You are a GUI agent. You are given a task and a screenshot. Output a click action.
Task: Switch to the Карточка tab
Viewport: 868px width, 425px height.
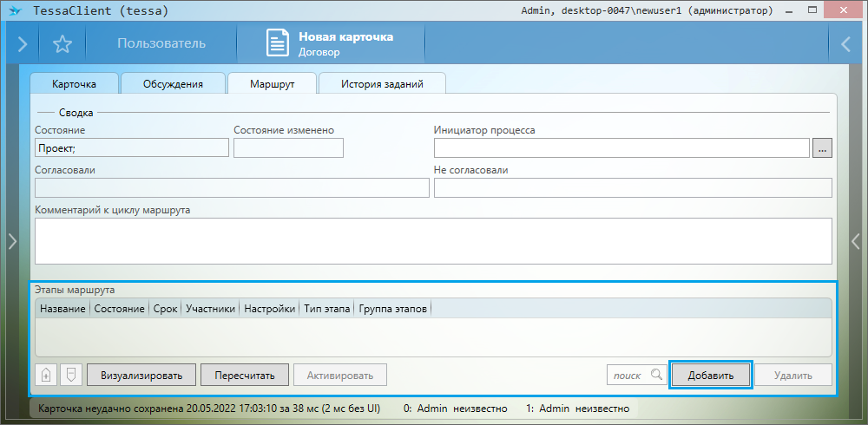pos(74,84)
